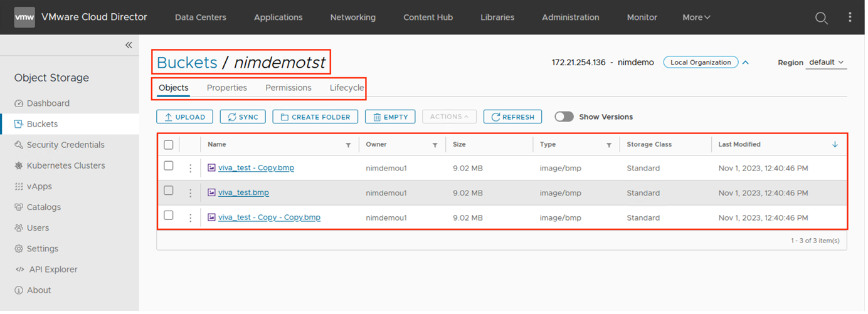Image resolution: width=868 pixels, height=314 pixels.
Task: Open row actions for viva_test - Copy.bmp
Action: [190, 169]
